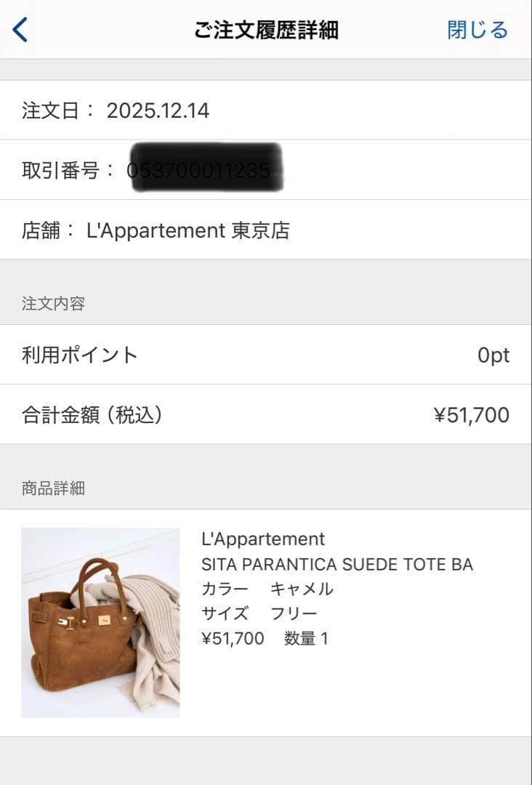Tap the 利用ポイント row showing 0pt

(x=266, y=355)
